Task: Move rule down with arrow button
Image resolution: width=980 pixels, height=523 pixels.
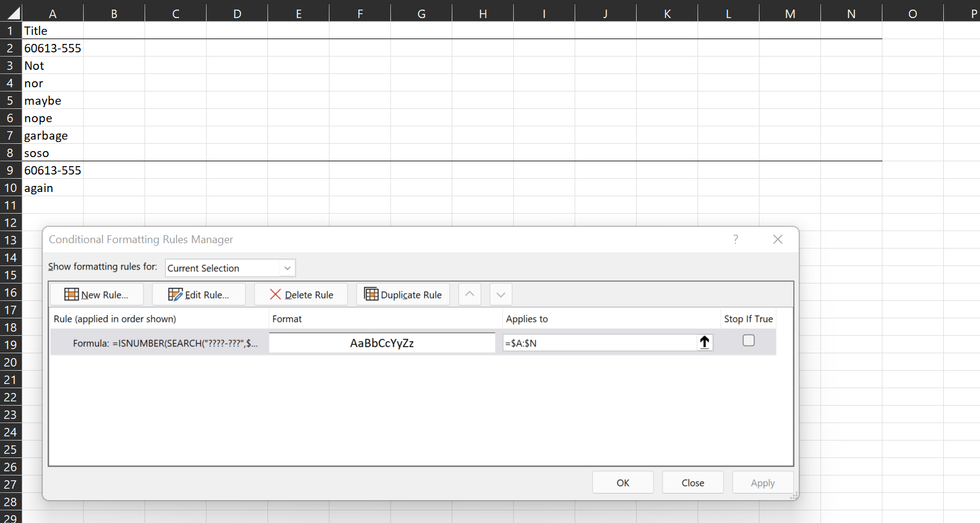Action: (x=501, y=294)
